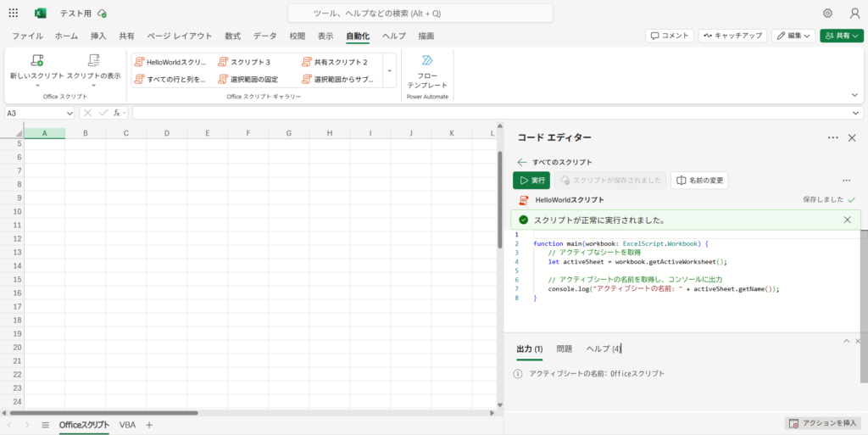
Task: Switch to the ホーム tab
Action: 66,36
